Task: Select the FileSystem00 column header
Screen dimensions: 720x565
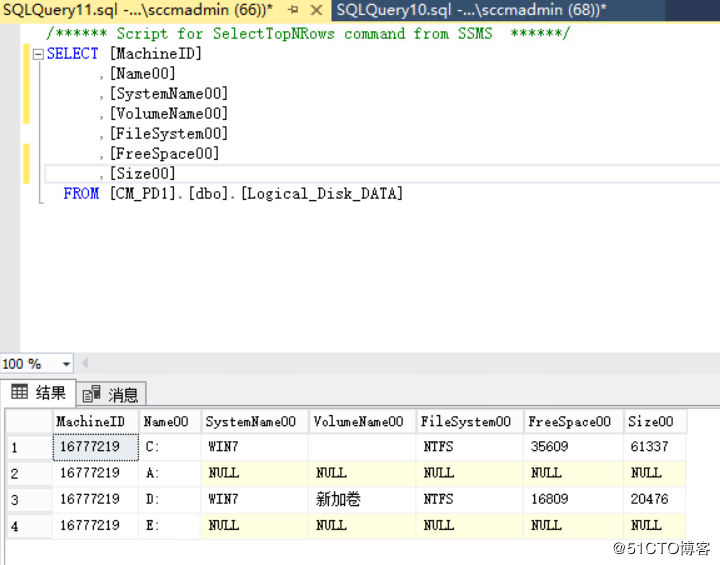Action: click(469, 422)
